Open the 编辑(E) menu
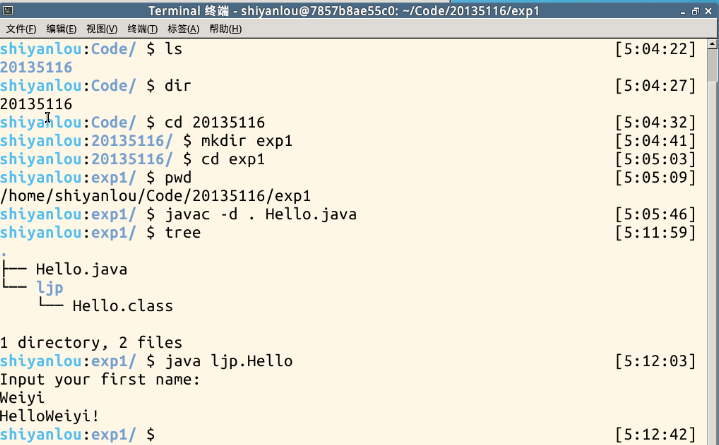Screen dimensions: 719x445 point(61,29)
